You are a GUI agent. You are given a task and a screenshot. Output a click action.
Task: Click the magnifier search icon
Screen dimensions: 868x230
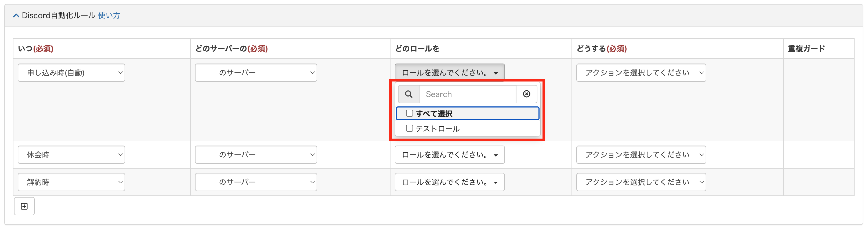coord(408,94)
